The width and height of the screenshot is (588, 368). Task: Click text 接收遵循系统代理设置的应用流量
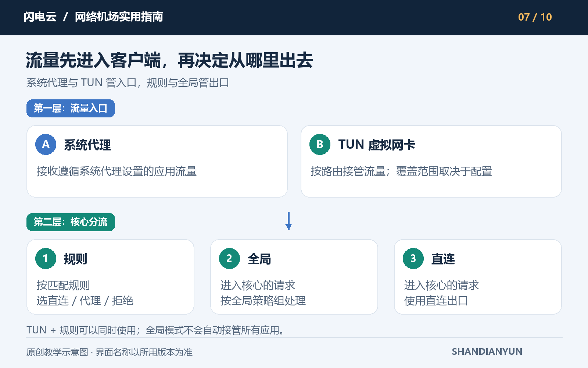[x=117, y=171]
